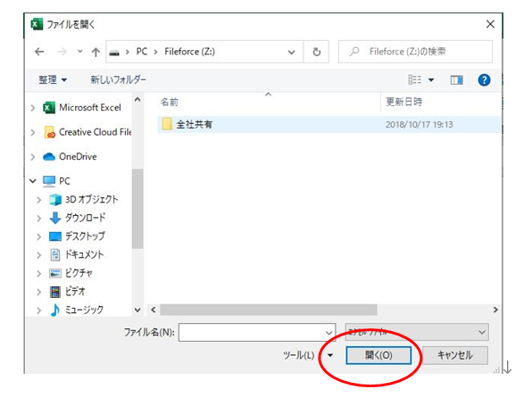
Task: Expand the OneDrive node
Action: tap(33, 157)
